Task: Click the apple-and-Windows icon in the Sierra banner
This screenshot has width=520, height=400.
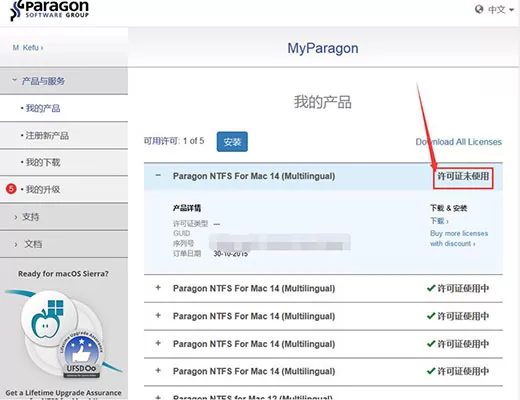Action: (x=49, y=319)
